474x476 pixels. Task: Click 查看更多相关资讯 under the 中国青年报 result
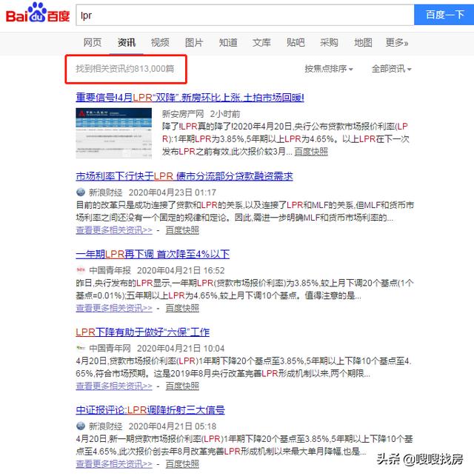(x=114, y=308)
